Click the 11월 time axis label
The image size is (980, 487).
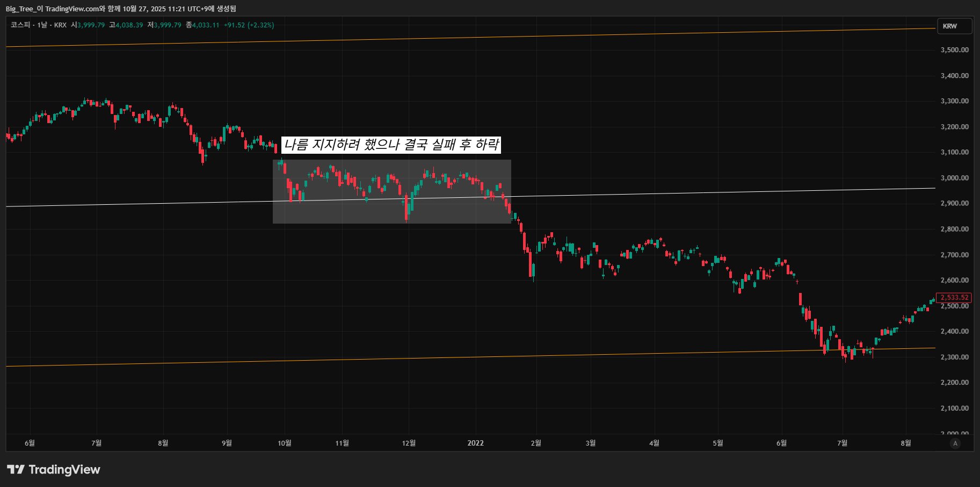(x=342, y=443)
